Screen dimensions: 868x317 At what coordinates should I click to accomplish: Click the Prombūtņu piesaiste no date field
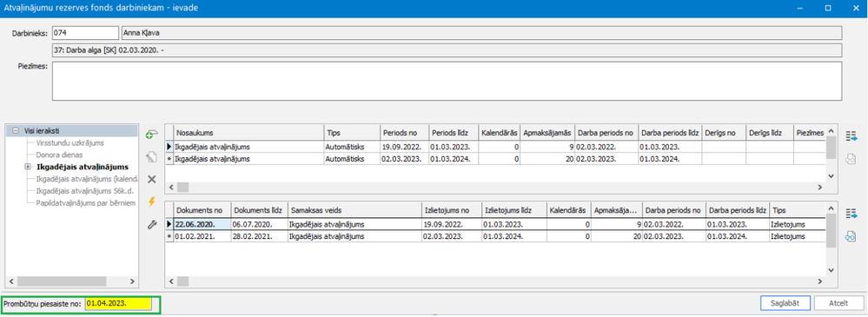118,304
